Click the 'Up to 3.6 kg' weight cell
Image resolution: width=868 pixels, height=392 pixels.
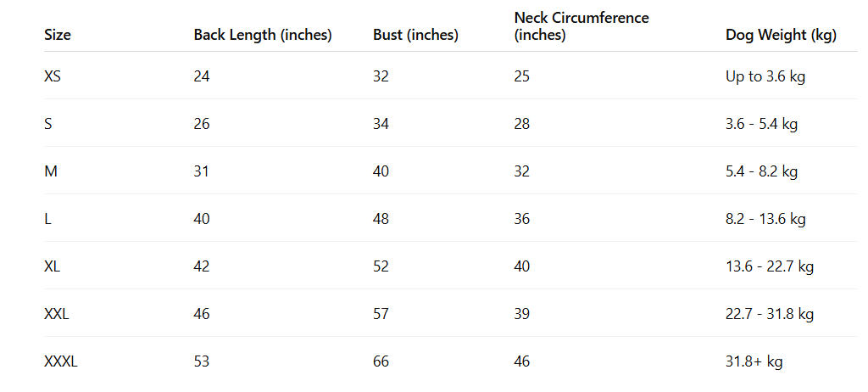point(765,76)
